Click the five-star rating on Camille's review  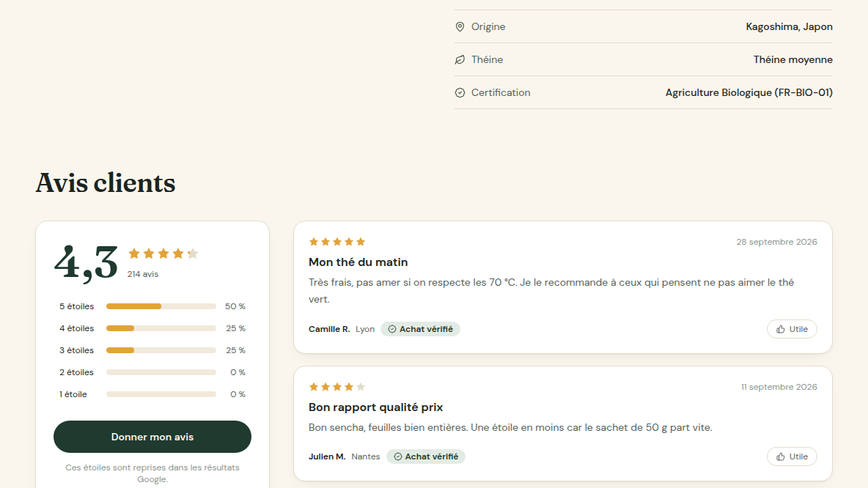click(x=337, y=242)
